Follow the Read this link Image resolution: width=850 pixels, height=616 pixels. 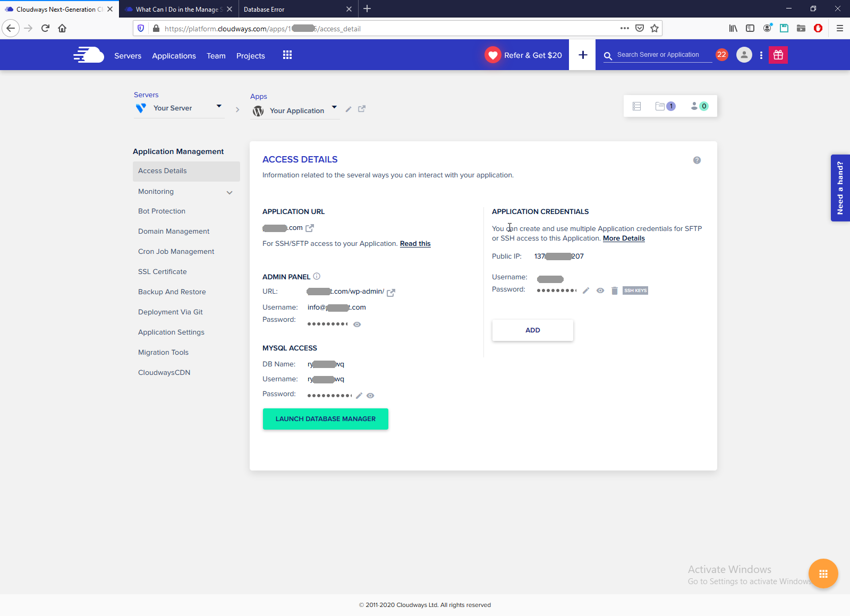coord(415,244)
